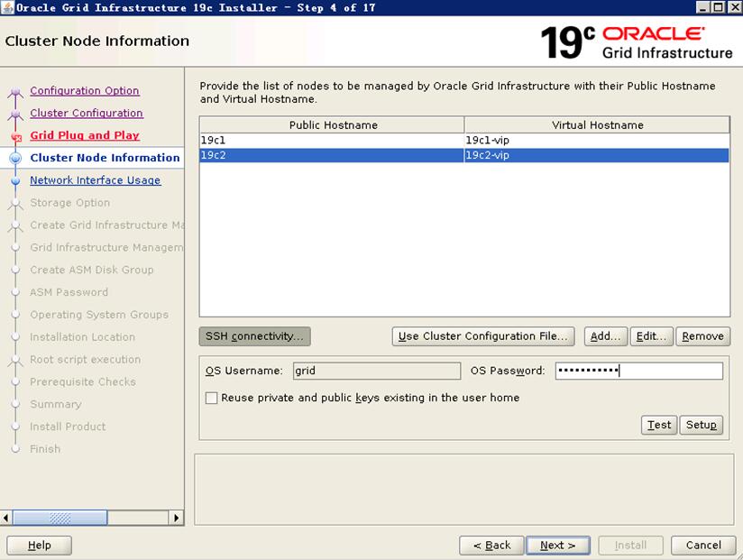Edit the selected node entry
Viewport: 743px width, 560px height.
click(x=652, y=336)
